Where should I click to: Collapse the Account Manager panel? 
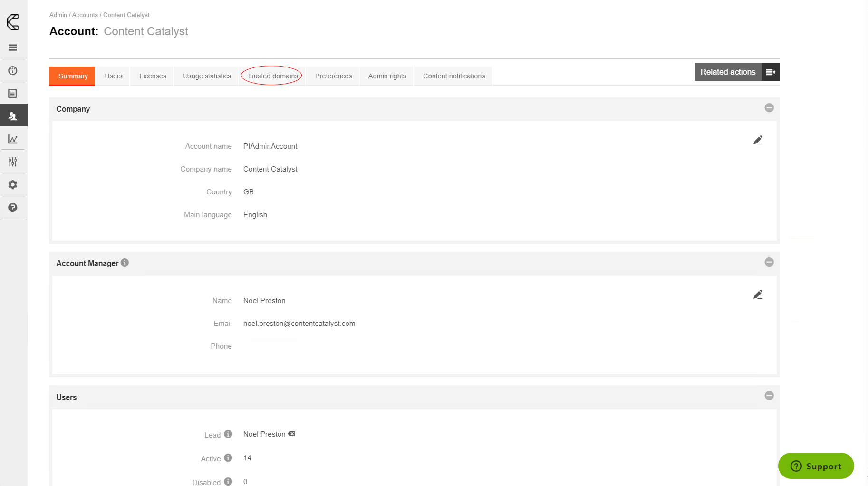click(x=769, y=262)
